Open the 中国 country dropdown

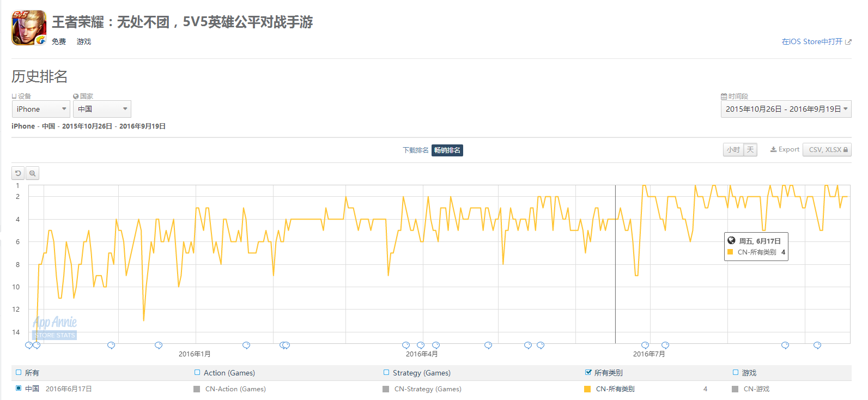click(x=102, y=109)
